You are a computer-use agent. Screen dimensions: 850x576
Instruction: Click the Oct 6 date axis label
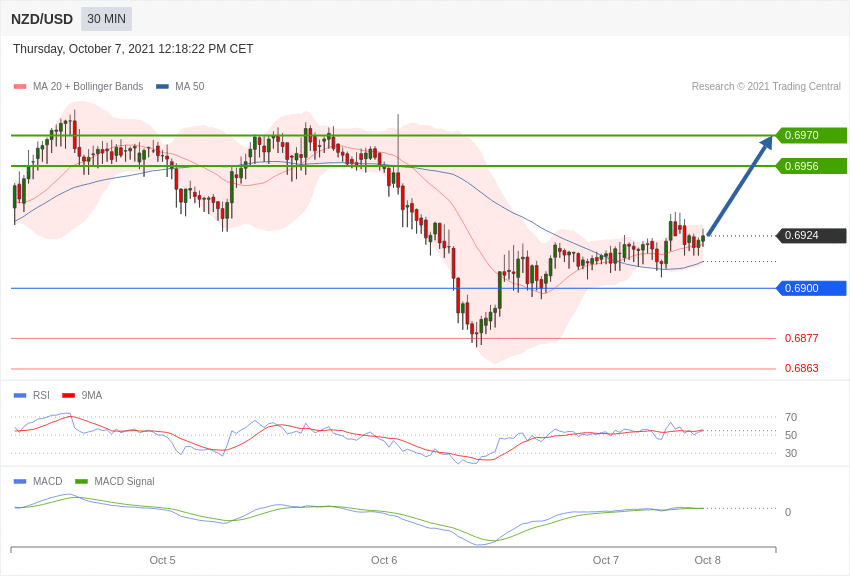[x=384, y=560]
